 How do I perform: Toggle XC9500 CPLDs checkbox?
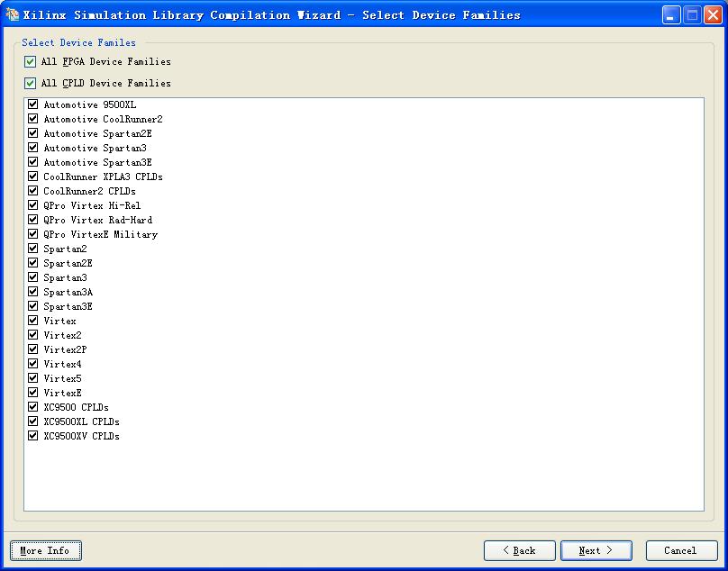(x=33, y=407)
